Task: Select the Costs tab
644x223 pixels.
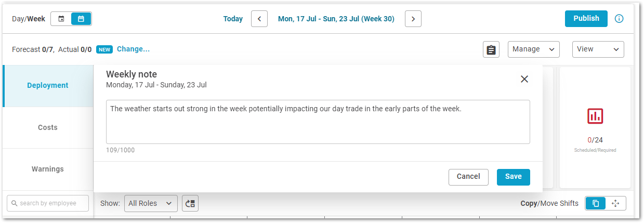Action: pyautogui.click(x=48, y=127)
